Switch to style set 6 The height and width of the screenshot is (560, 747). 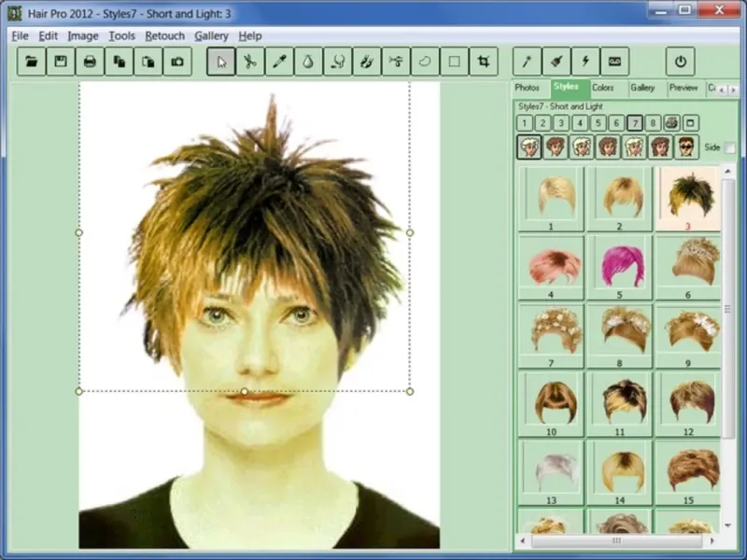coord(616,123)
